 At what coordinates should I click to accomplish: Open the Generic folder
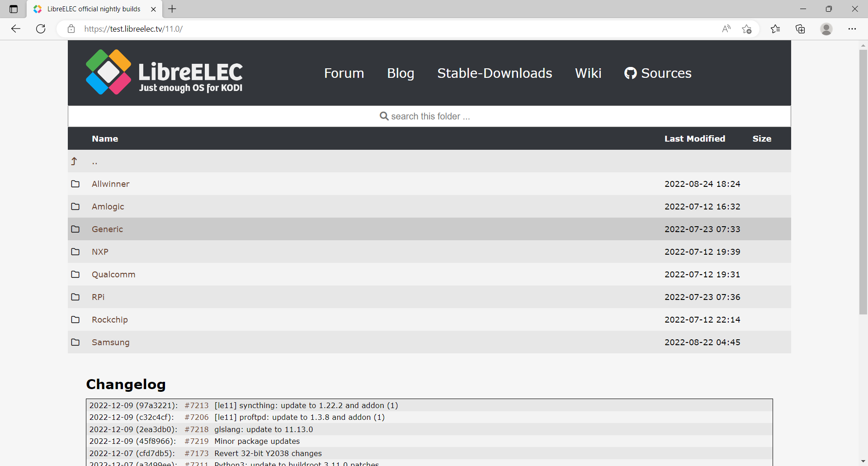[107, 229]
